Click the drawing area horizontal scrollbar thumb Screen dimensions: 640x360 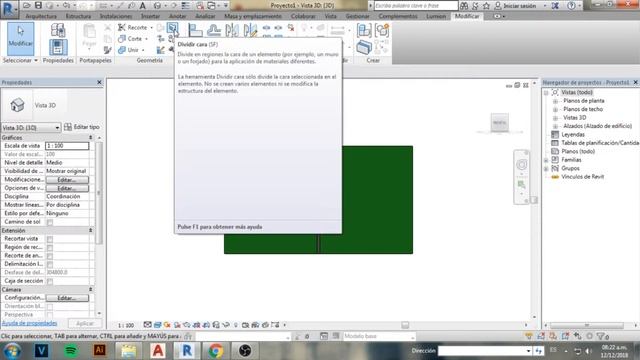[x=405, y=325]
